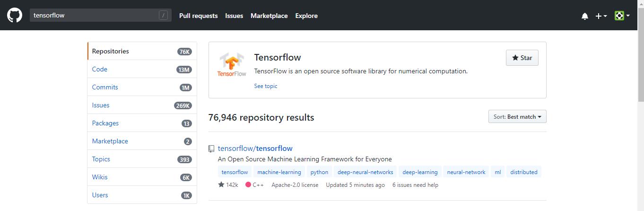Click the repository icon beside tensorflow/tensorflow

click(x=211, y=149)
